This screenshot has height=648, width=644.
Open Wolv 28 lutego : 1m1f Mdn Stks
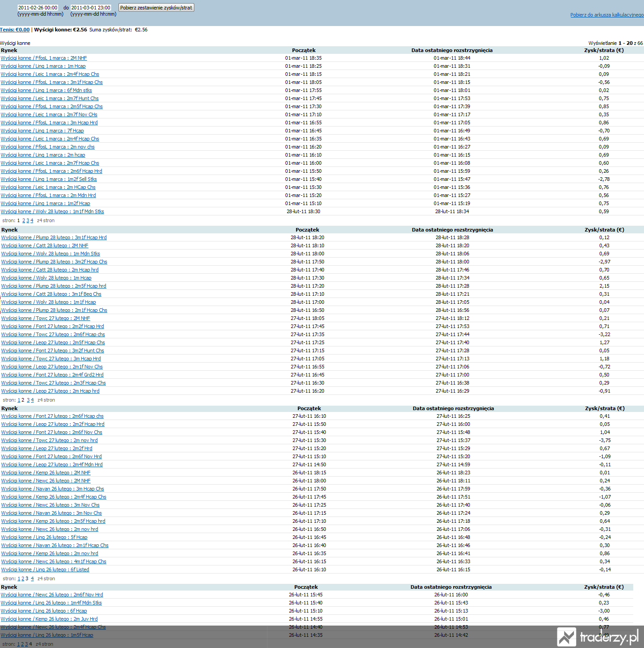click(x=53, y=211)
